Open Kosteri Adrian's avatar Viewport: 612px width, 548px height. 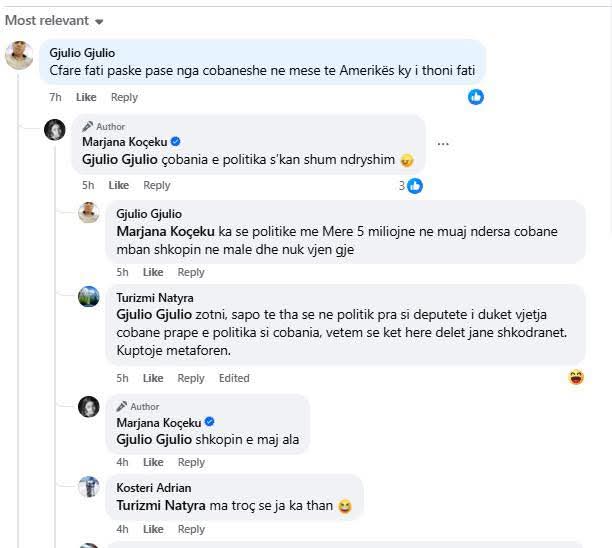89,487
